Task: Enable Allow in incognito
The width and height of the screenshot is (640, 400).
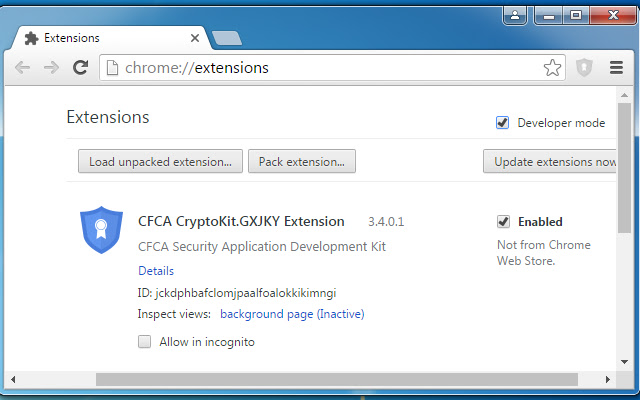Action: pos(145,342)
